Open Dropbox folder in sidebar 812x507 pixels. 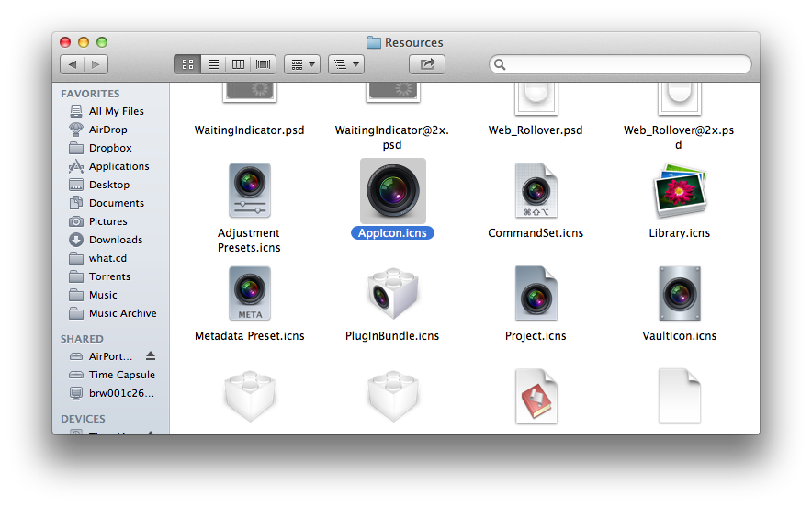click(110, 148)
